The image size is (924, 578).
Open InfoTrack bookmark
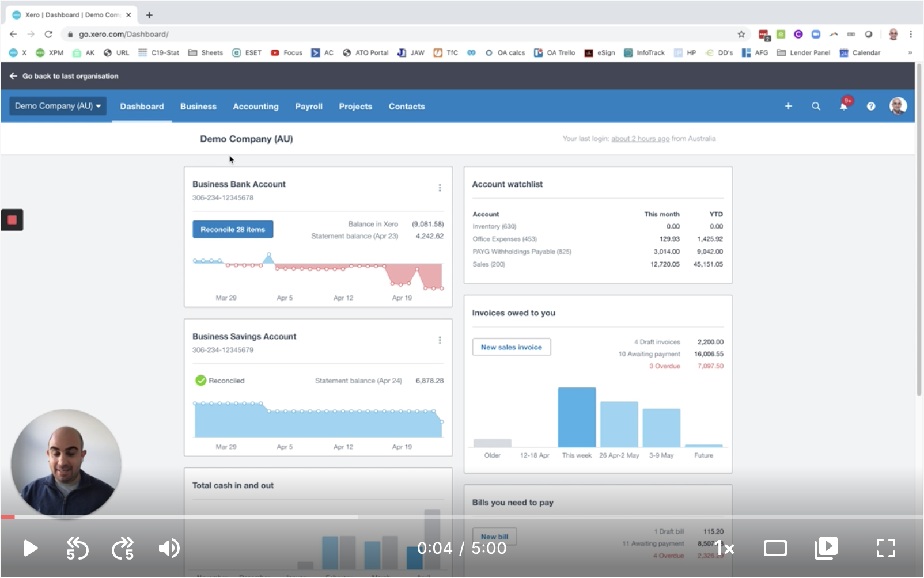click(644, 52)
